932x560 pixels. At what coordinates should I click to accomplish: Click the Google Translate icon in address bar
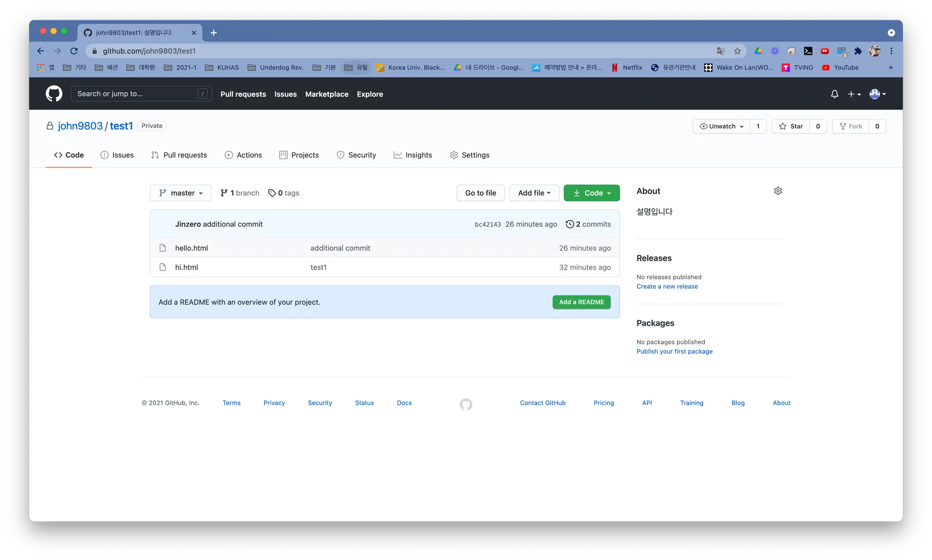[x=720, y=51]
